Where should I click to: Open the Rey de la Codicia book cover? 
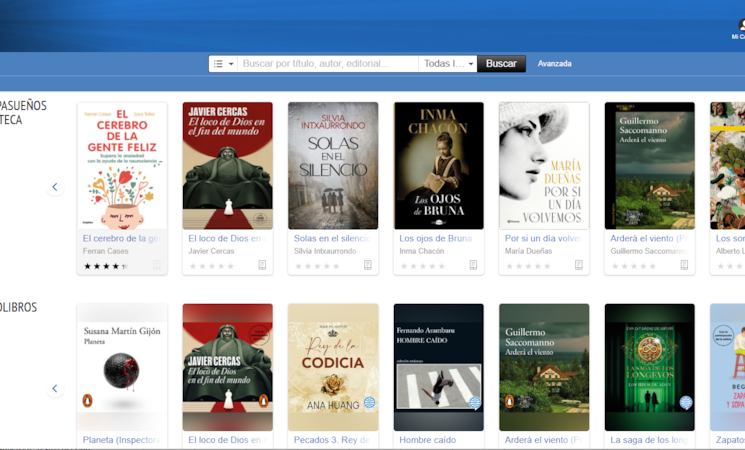click(333, 366)
